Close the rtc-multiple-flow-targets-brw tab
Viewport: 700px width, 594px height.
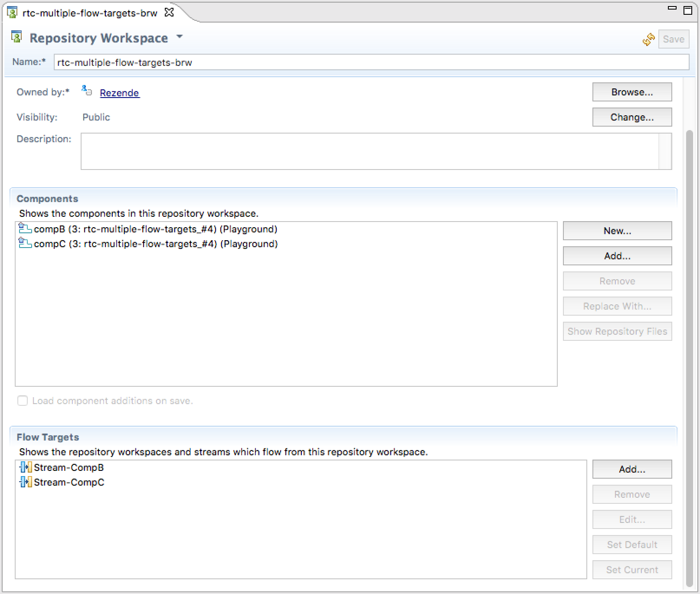[169, 13]
